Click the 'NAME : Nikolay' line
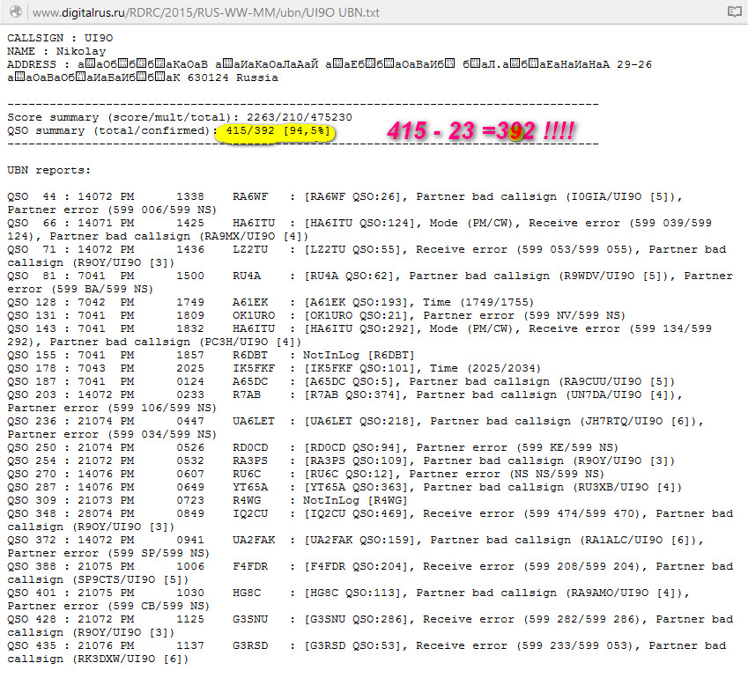Image resolution: width=748 pixels, height=700 pixels. (x=56, y=51)
